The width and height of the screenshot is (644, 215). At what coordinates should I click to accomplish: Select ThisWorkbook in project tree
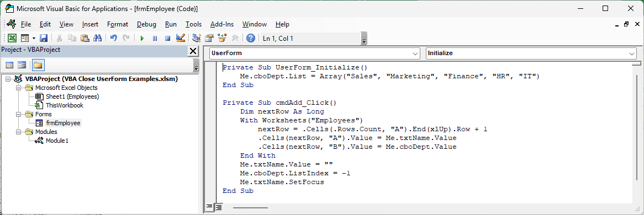point(65,105)
